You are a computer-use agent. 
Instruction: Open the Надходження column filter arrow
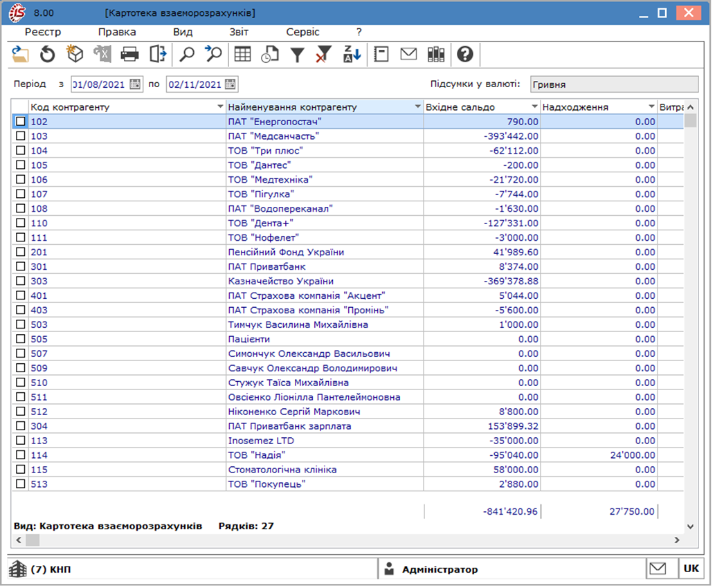(651, 107)
